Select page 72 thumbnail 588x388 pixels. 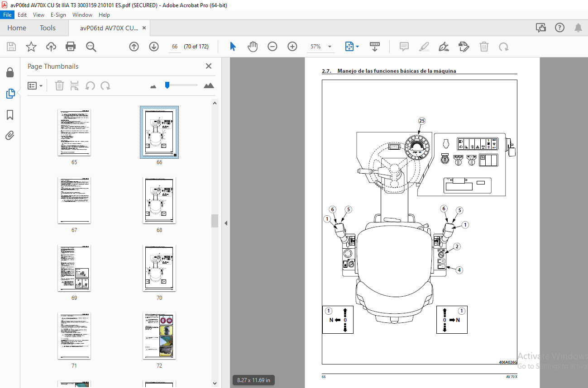coord(159,336)
